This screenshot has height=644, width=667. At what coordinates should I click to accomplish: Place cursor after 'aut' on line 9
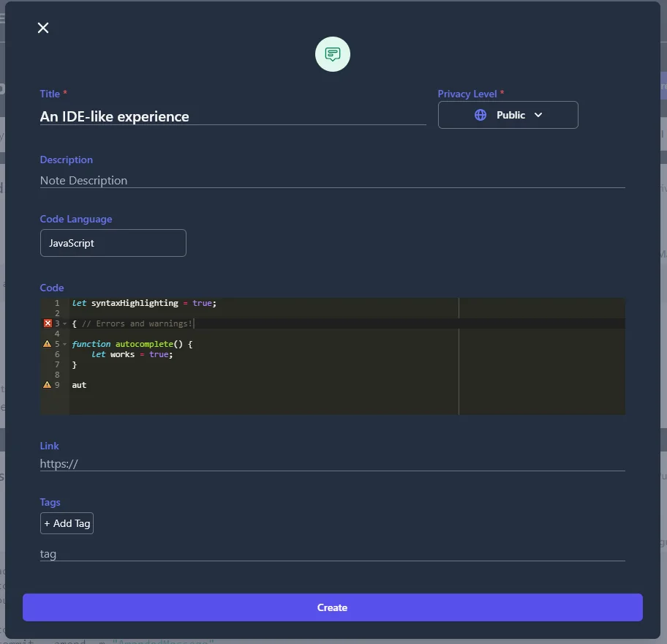87,385
